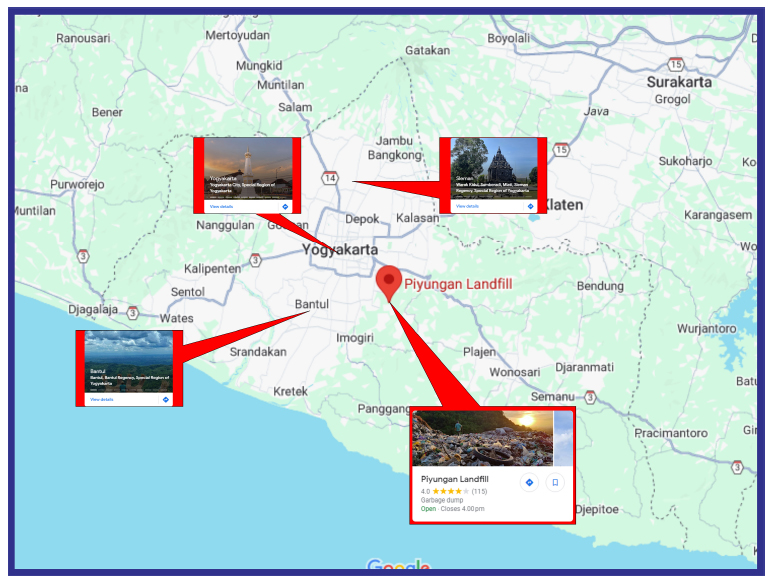This screenshot has height=582, width=771.
Task: Click the Open Closes 4.00pm hours text
Action: pos(452,509)
